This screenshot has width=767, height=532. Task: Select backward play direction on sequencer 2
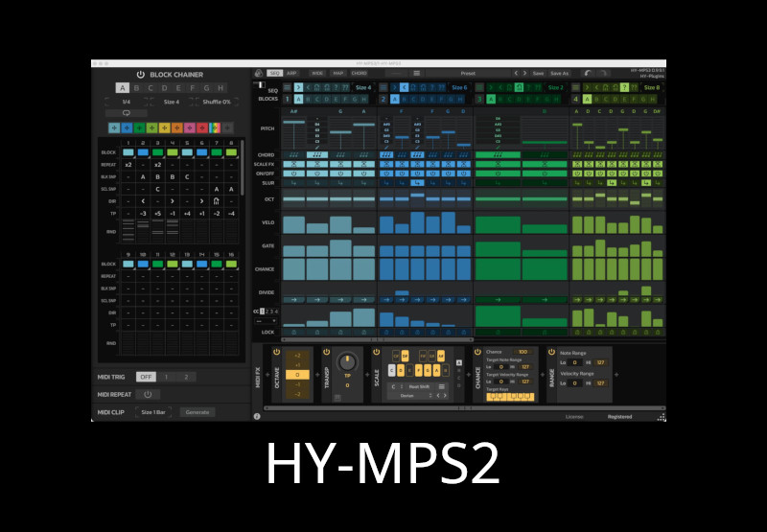pyautogui.click(x=404, y=87)
